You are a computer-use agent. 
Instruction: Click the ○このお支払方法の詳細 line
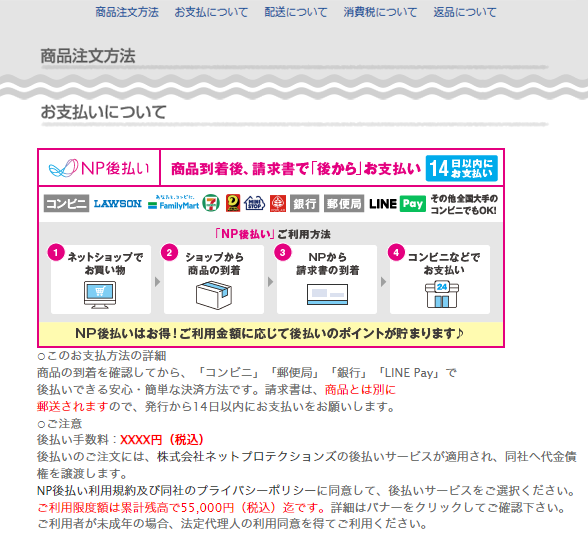[101, 356]
